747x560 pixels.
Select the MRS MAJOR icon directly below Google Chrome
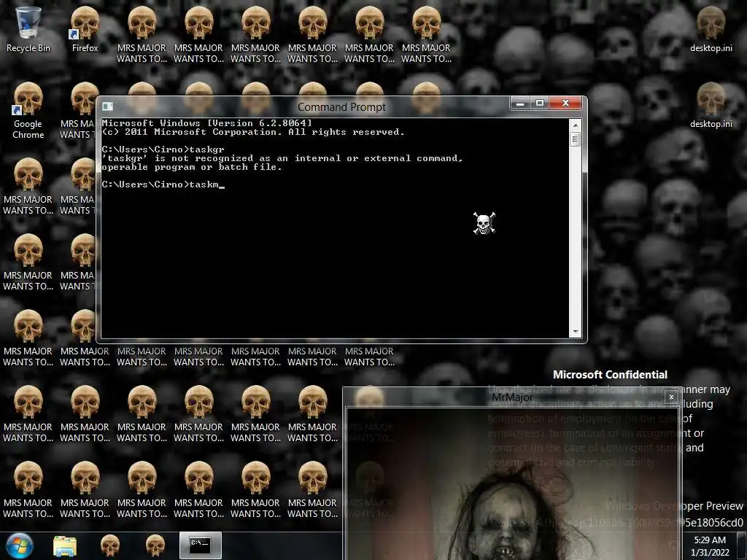click(x=28, y=186)
